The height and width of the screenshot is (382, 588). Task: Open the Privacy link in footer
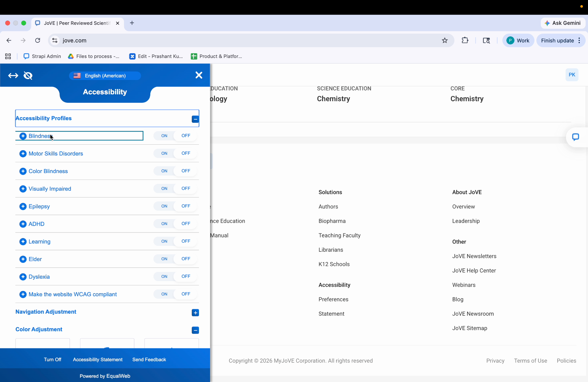click(x=495, y=361)
